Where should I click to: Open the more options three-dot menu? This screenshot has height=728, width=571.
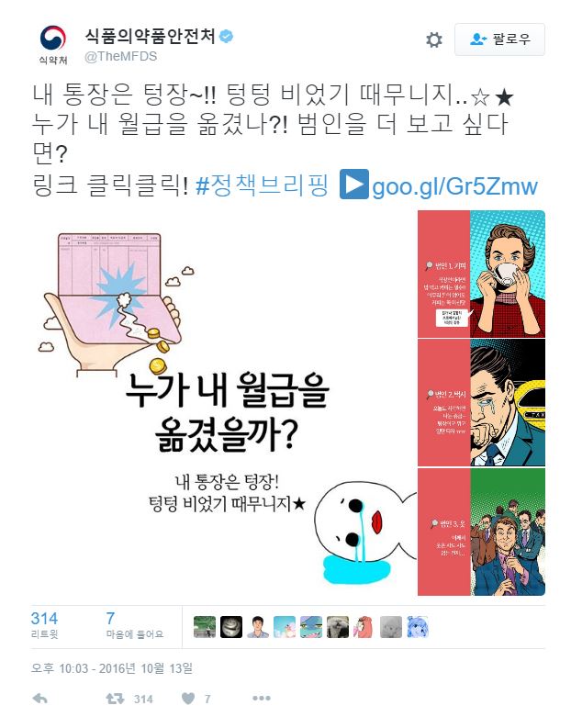click(x=262, y=699)
